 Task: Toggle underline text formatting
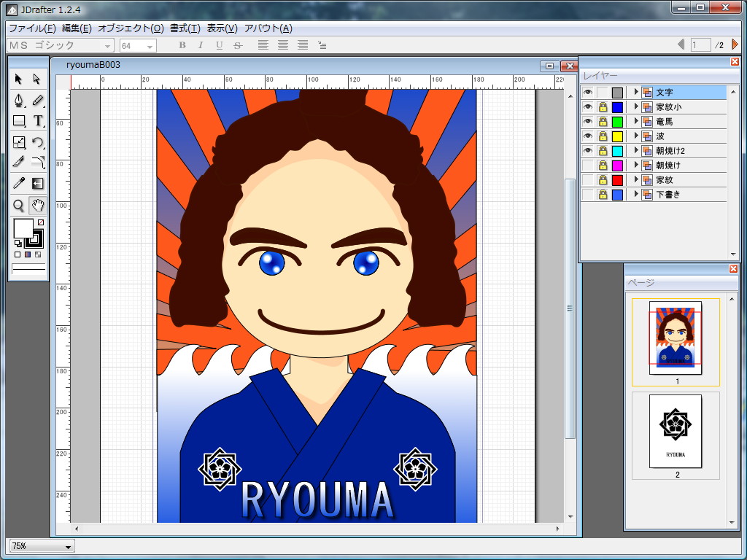tap(219, 45)
